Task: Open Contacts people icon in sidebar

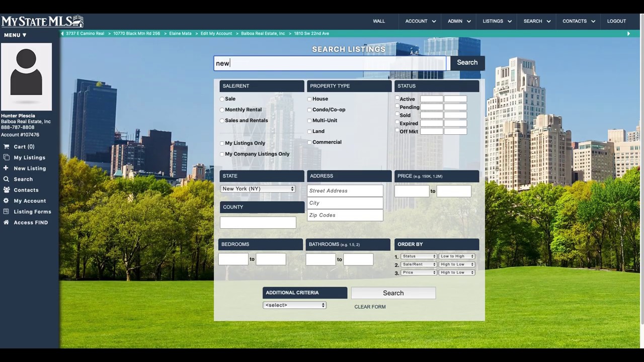Action: point(7,190)
